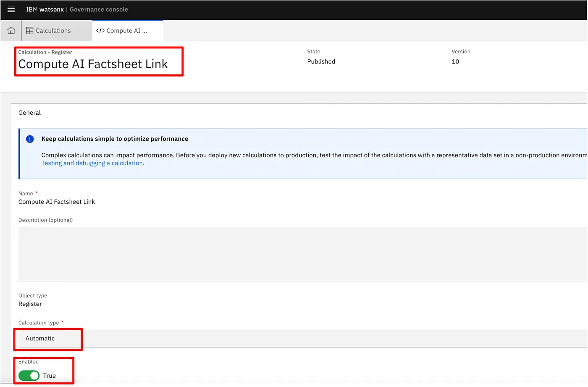Click the General section heading

29,113
